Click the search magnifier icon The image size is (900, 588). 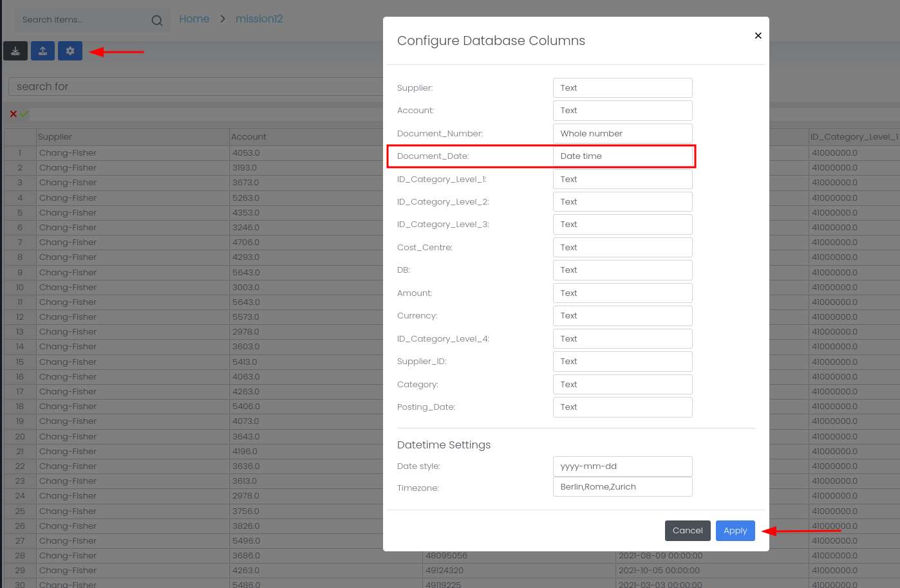point(156,21)
